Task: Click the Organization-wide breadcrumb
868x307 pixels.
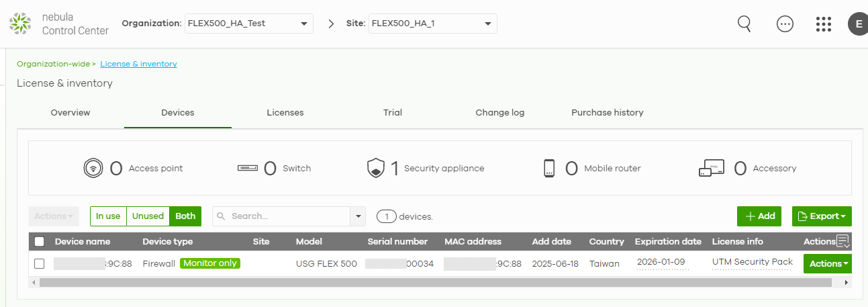Action: [54, 64]
